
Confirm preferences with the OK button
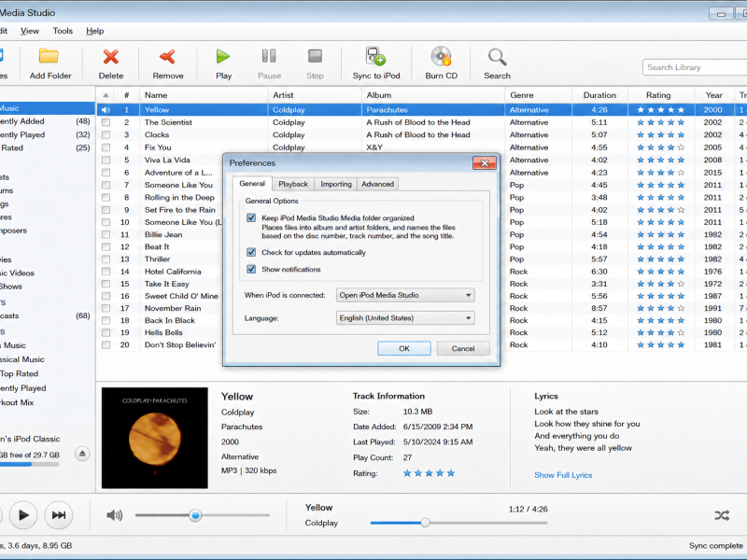pyautogui.click(x=404, y=348)
